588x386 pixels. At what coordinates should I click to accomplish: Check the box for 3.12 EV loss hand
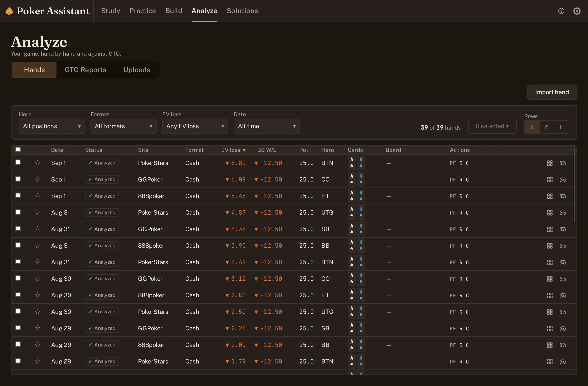pos(18,278)
